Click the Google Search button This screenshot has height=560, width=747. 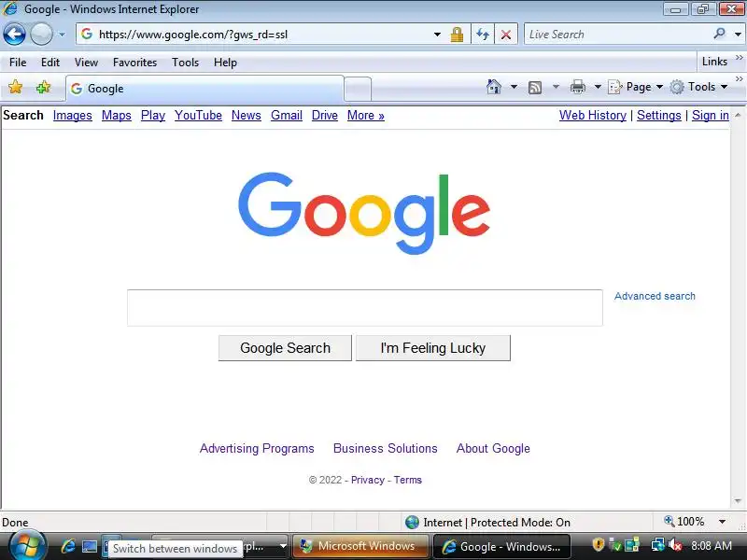pyautogui.click(x=285, y=348)
